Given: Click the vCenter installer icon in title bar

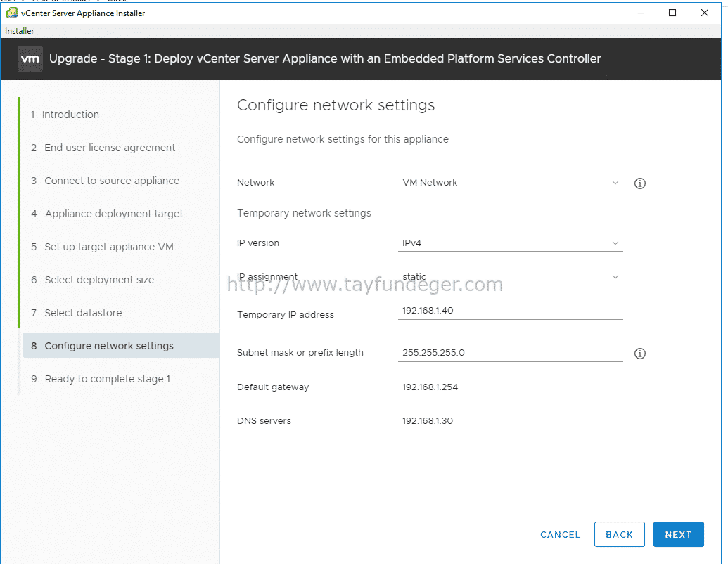Looking at the screenshot, I should [12, 13].
